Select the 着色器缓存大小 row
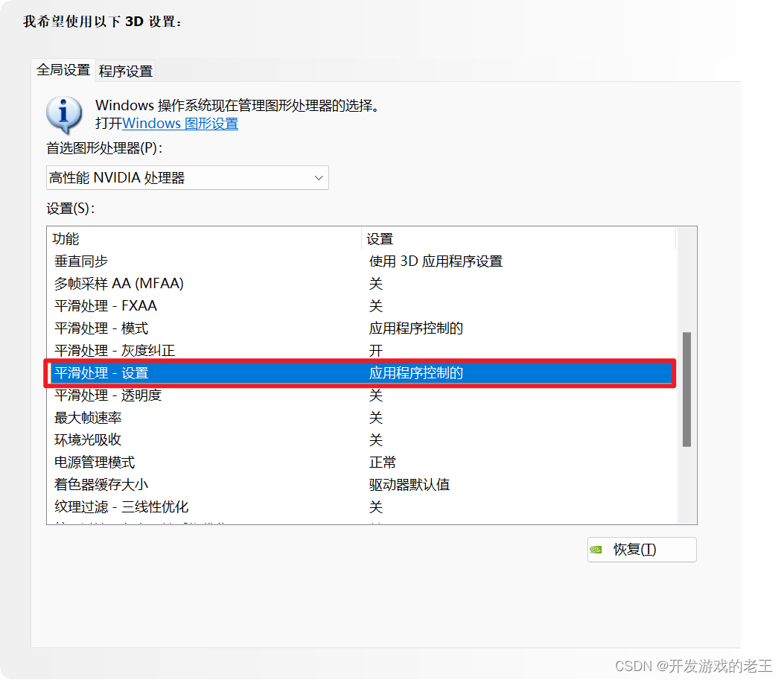The width and height of the screenshot is (784, 680). coord(362,485)
